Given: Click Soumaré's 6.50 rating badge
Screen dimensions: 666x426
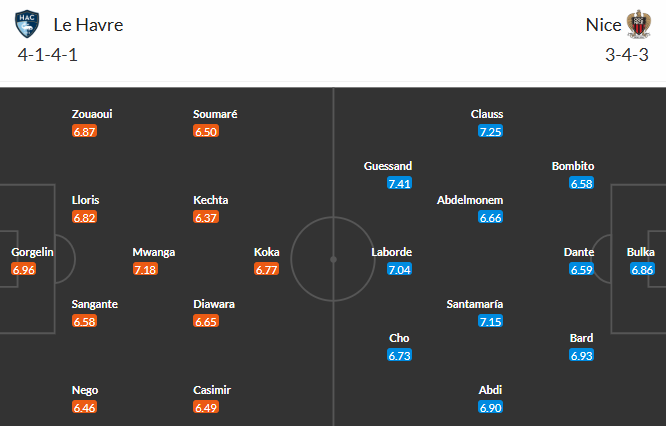Looking at the screenshot, I should [x=206, y=131].
